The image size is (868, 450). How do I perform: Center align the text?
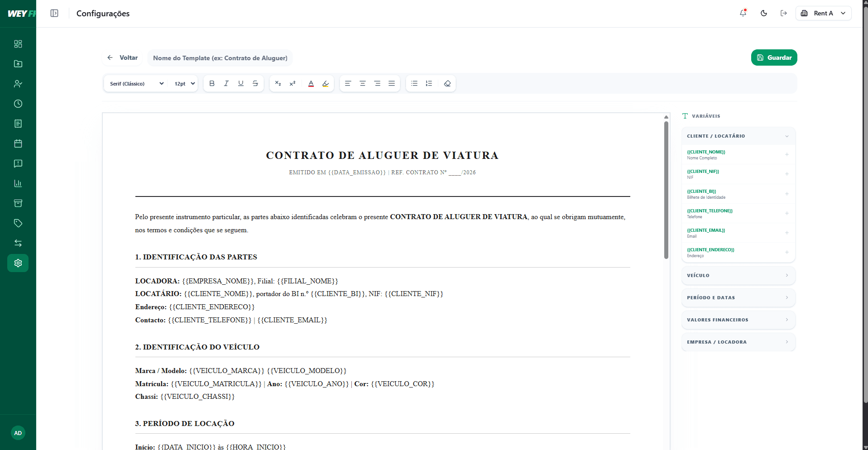363,83
